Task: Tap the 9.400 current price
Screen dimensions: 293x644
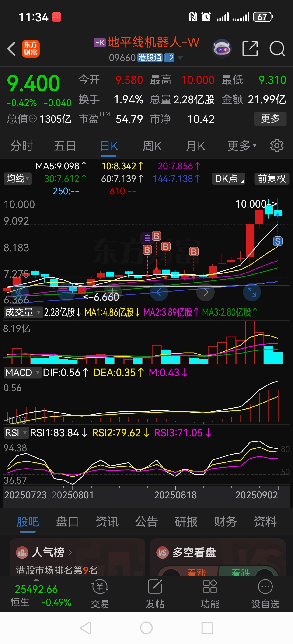Action: point(33,83)
